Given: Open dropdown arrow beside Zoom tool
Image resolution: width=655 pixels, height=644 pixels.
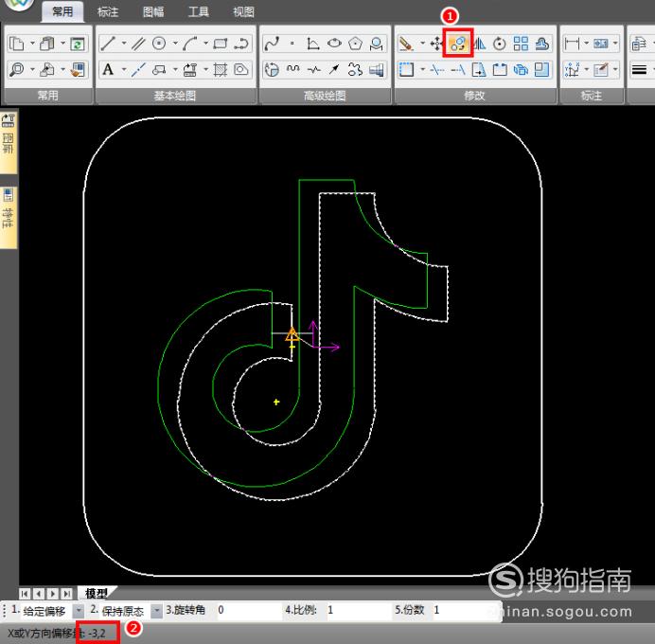Looking at the screenshot, I should coord(32,69).
